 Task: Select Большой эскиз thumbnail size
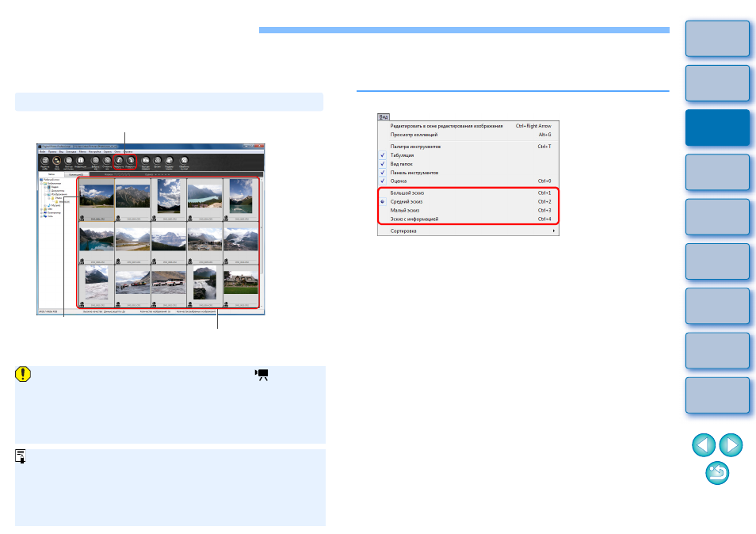click(468, 193)
